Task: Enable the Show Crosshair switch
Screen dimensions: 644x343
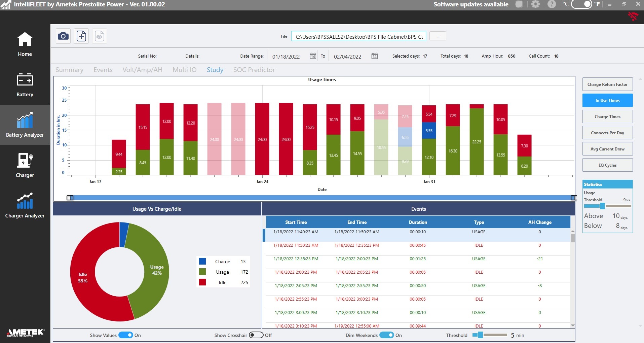Action: pyautogui.click(x=256, y=335)
